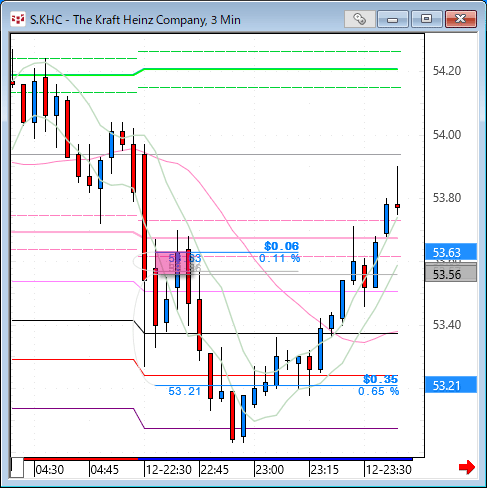Click the $0.06 measurement annotation
The height and width of the screenshot is (488, 487).
coord(282,246)
